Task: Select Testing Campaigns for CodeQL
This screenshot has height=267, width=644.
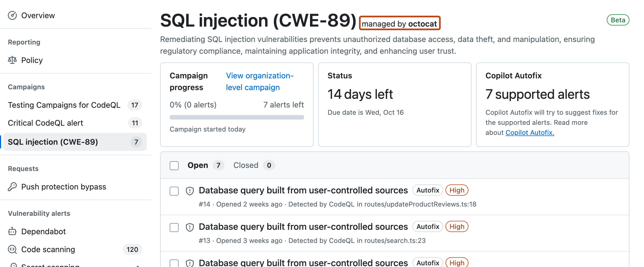Action: (64, 105)
